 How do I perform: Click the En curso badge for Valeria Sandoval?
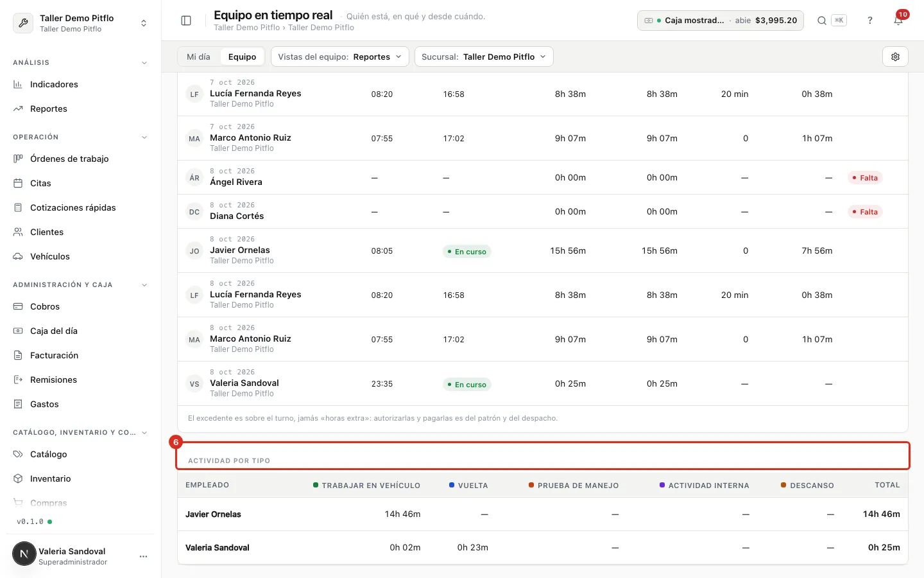(x=467, y=385)
